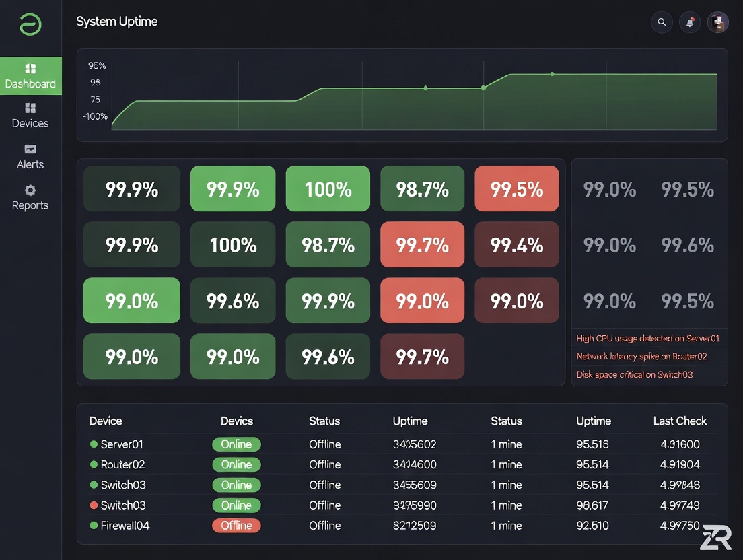Viewport: 743px width, 560px height.
Task: Click the circular logo icon top left
Action: pyautogui.click(x=30, y=22)
